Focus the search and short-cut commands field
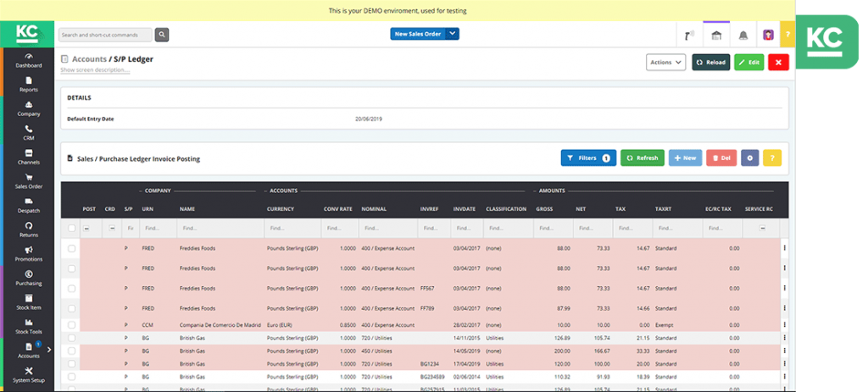Viewport: 868px width, 392px height. point(105,35)
